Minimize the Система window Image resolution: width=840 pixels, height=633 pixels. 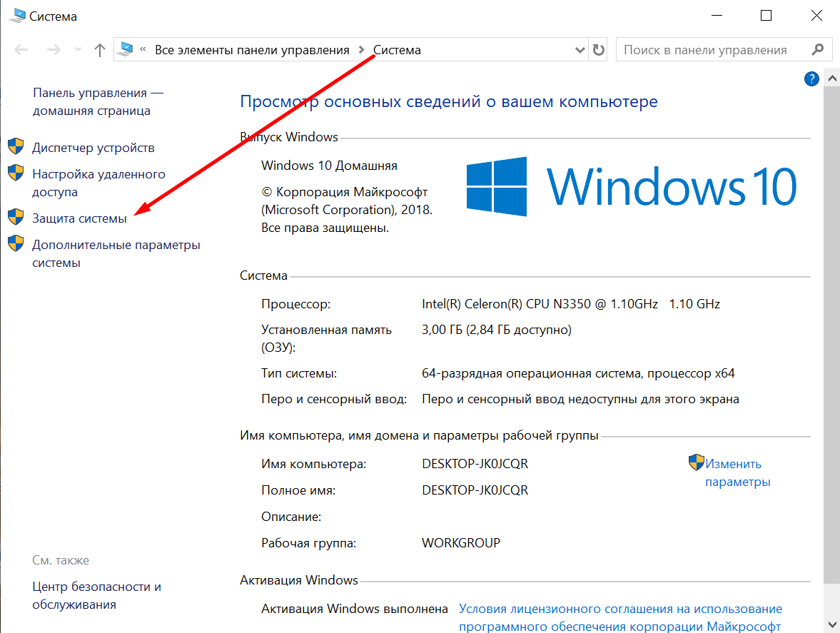coord(717,16)
